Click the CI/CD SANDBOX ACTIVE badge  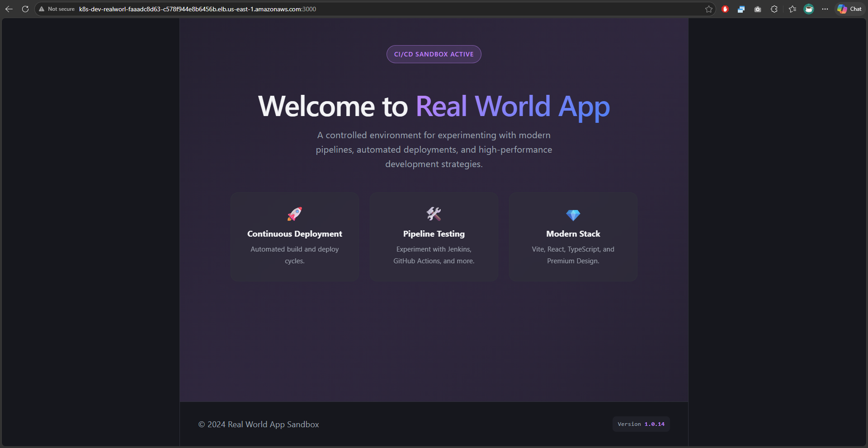(434, 54)
